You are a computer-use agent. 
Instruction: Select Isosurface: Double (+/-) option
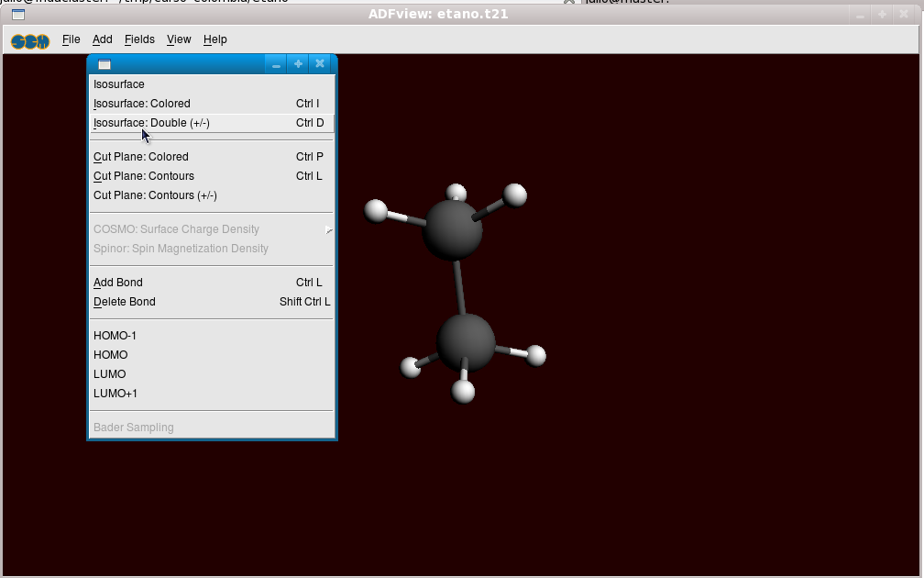pos(151,123)
